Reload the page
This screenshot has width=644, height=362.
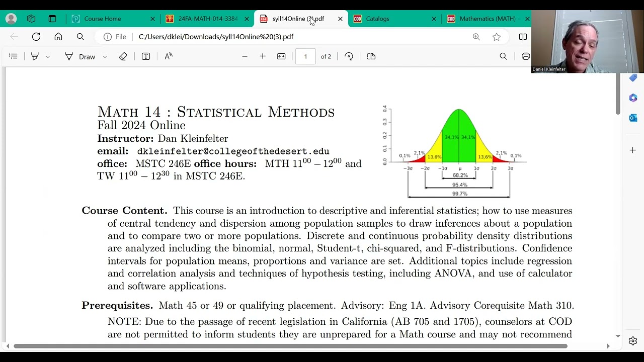pos(36,37)
